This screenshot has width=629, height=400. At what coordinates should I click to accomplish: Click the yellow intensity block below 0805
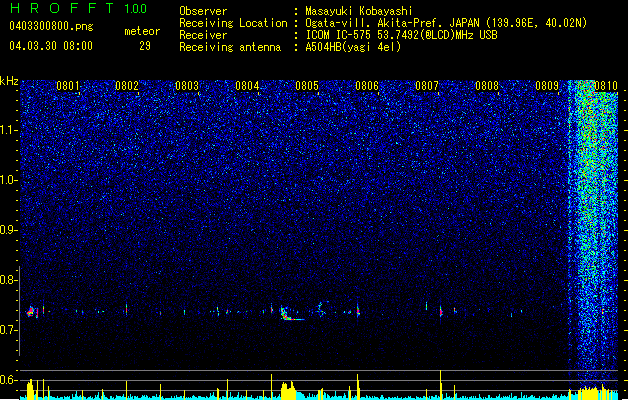(x=288, y=390)
